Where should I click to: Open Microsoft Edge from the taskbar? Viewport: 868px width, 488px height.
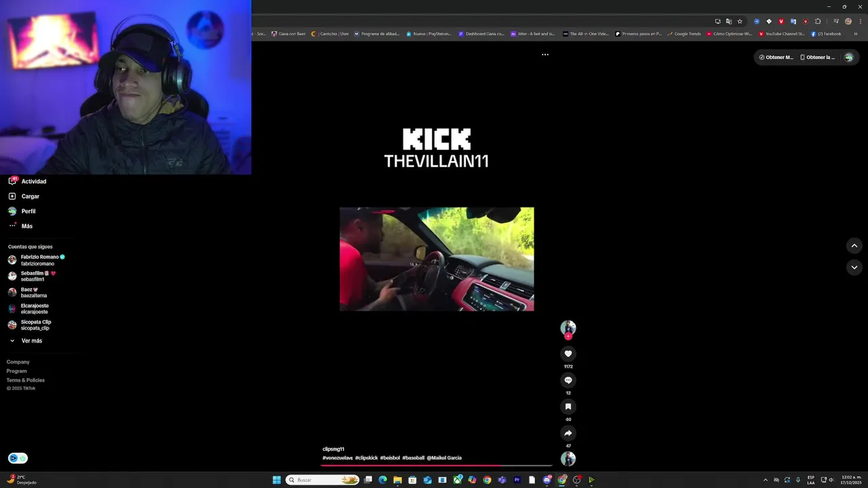coord(382,480)
